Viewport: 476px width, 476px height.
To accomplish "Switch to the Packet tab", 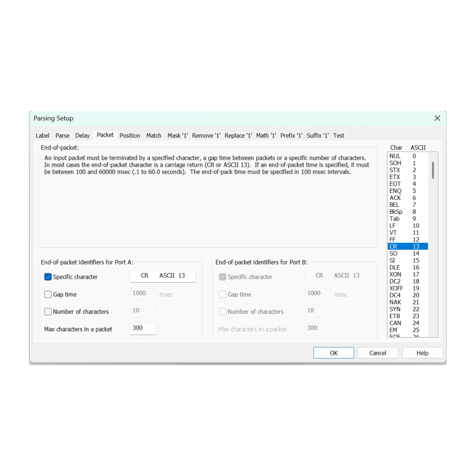I will point(105,135).
